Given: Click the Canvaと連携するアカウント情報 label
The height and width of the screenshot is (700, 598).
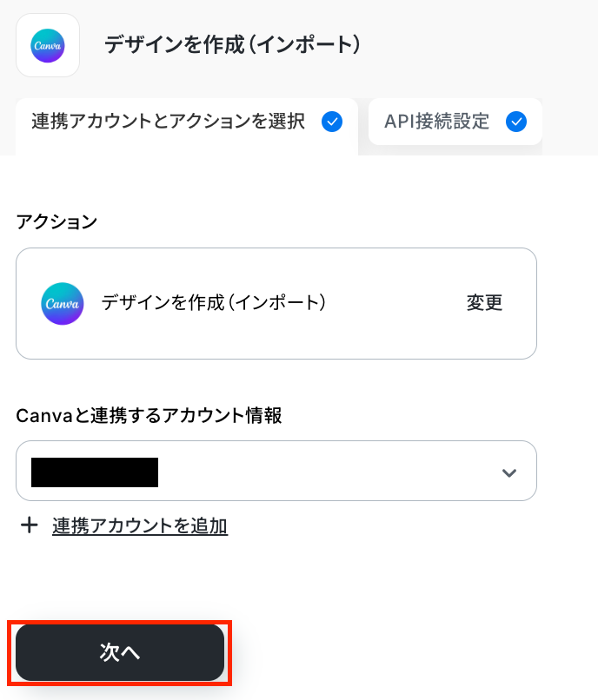Looking at the screenshot, I should (x=149, y=416).
